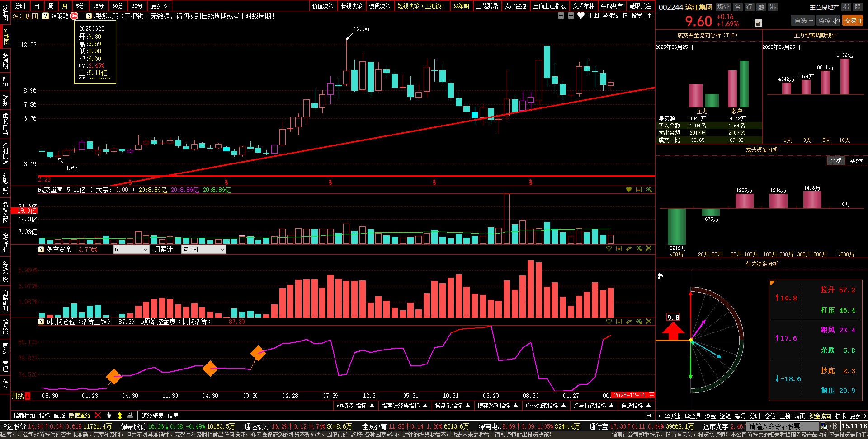
Task: Click the window icon in 成交量 panel header
Action: coord(639,190)
